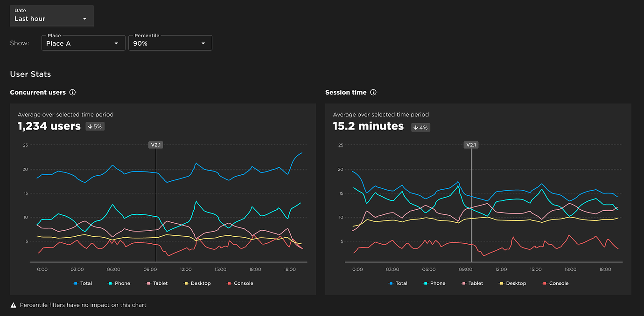Click the V2.1 marker on Session time chart

pos(471,144)
